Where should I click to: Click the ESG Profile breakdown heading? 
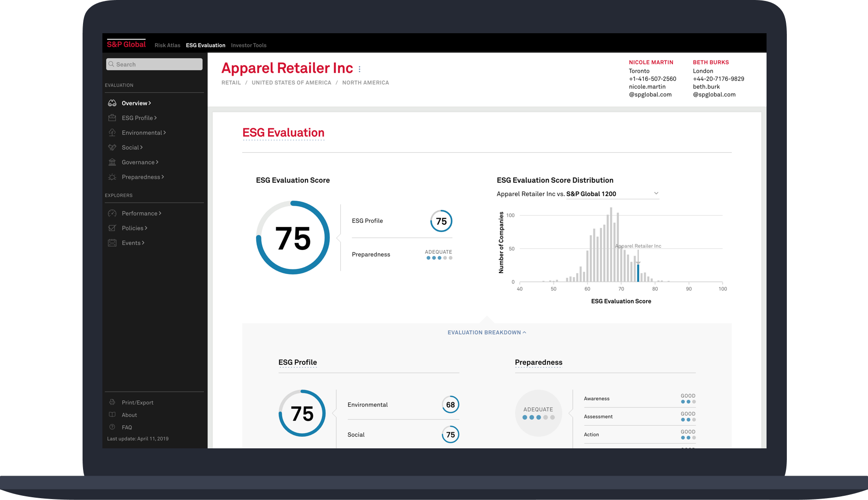pyautogui.click(x=297, y=362)
